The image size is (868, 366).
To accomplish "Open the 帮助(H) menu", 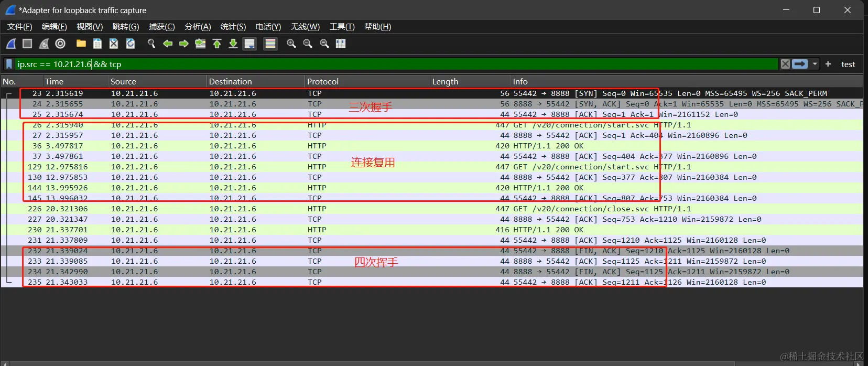I will 377,27.
